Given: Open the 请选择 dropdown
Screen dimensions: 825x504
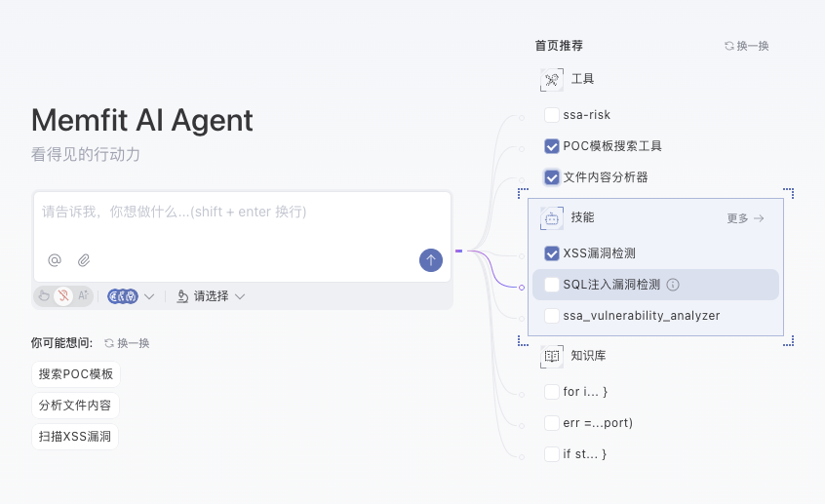Looking at the screenshot, I should tap(211, 296).
